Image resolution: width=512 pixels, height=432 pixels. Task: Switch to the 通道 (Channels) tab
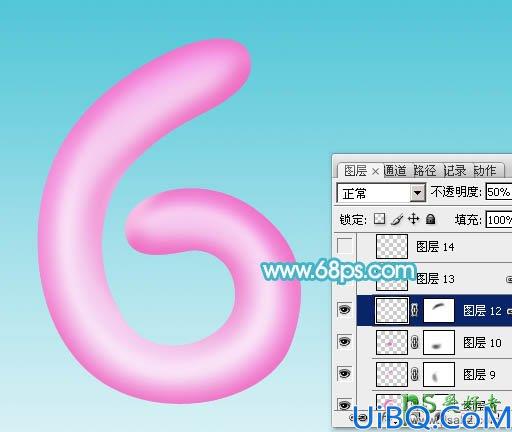[x=395, y=171]
